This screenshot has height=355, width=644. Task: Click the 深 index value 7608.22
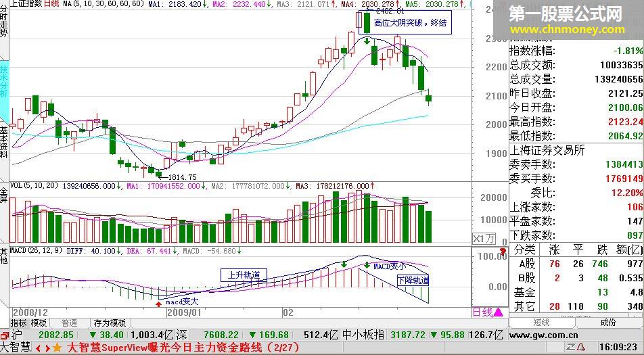221,335
